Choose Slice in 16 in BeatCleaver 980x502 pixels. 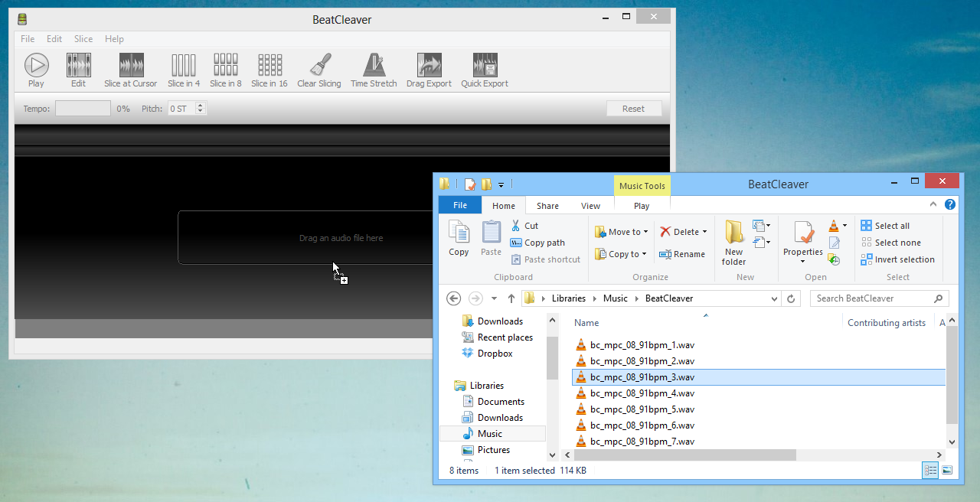(269, 70)
